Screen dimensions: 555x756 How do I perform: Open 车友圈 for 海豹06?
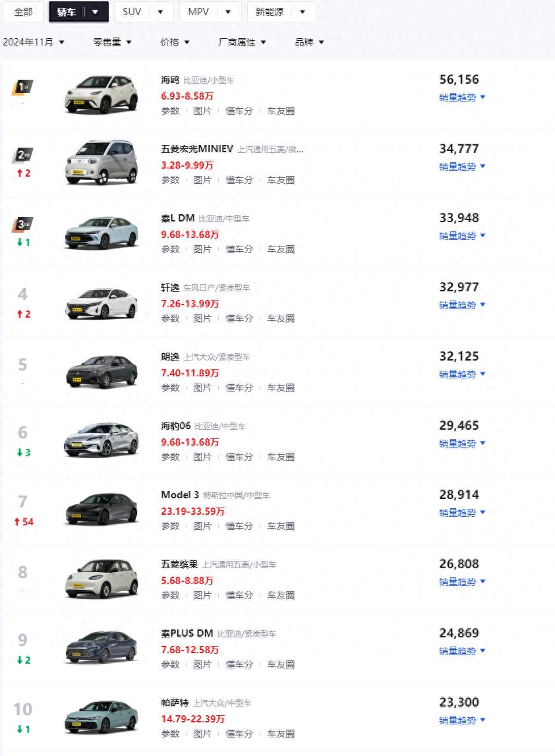click(281, 457)
